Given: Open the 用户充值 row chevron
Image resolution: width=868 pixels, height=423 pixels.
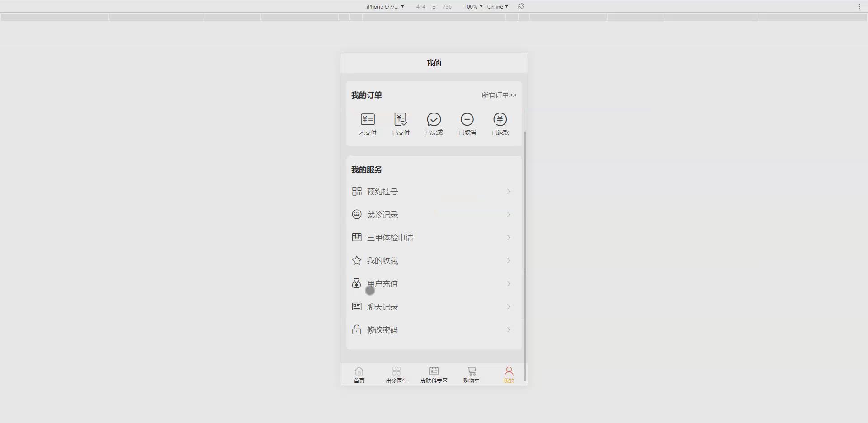Looking at the screenshot, I should click(509, 284).
